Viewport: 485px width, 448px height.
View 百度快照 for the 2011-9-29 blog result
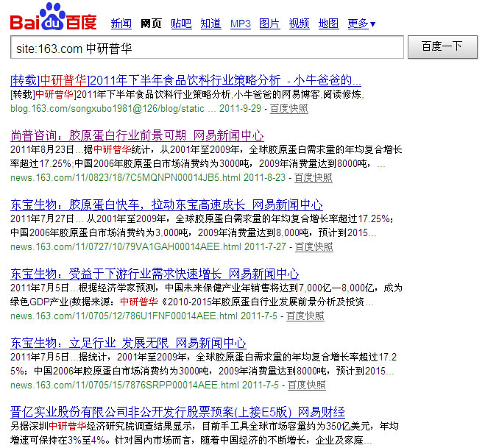tap(288, 108)
